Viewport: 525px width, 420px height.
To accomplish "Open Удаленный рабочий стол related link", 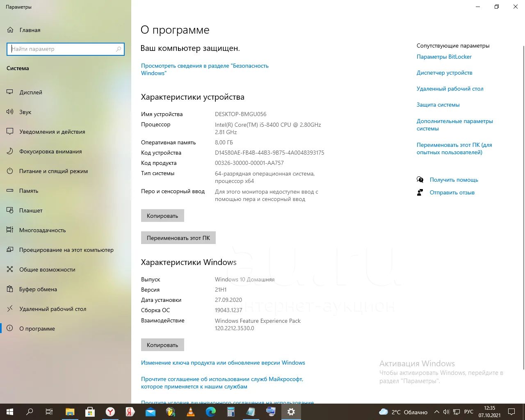I will pyautogui.click(x=450, y=89).
